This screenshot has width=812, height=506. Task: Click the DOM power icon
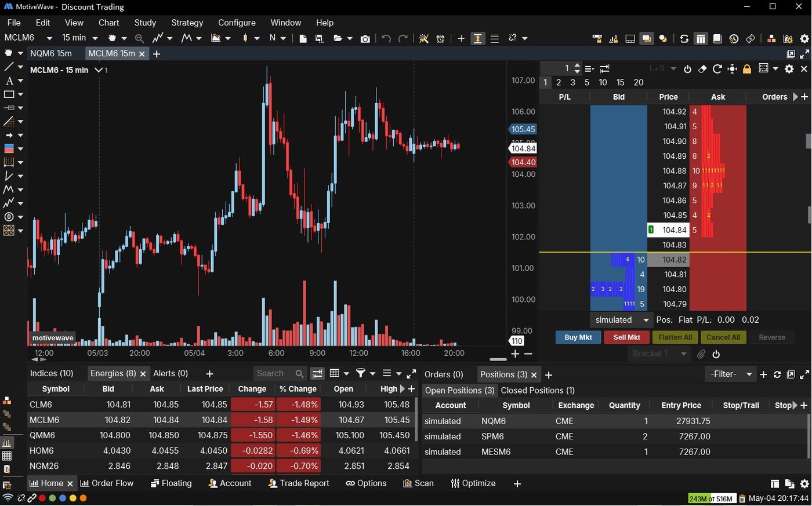[x=687, y=68]
